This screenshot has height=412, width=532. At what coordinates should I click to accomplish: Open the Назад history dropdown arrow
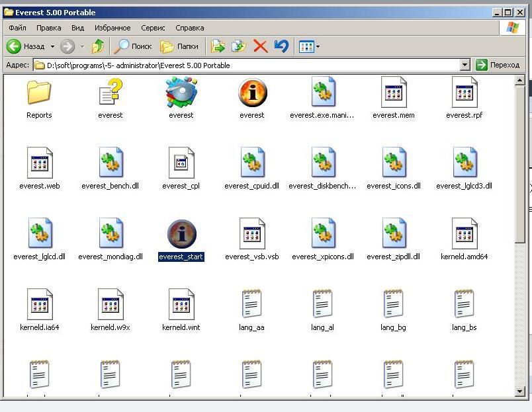(52, 46)
